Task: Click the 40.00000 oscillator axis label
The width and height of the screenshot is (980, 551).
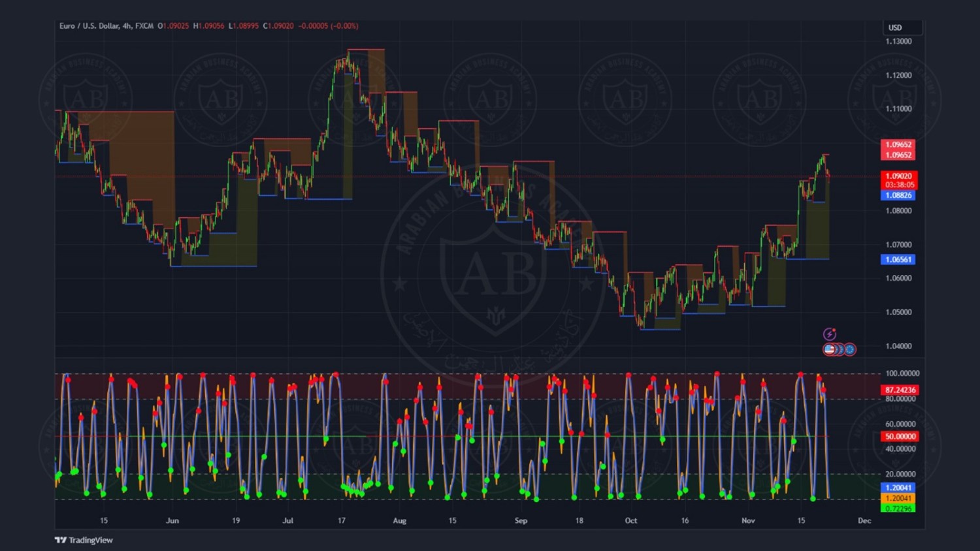Action: [x=900, y=449]
